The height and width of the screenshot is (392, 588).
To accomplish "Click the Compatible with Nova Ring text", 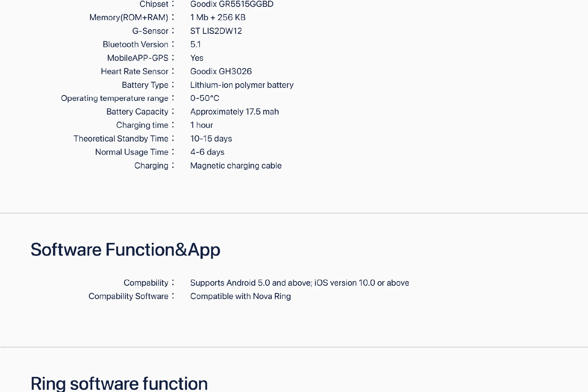I will (240, 296).
